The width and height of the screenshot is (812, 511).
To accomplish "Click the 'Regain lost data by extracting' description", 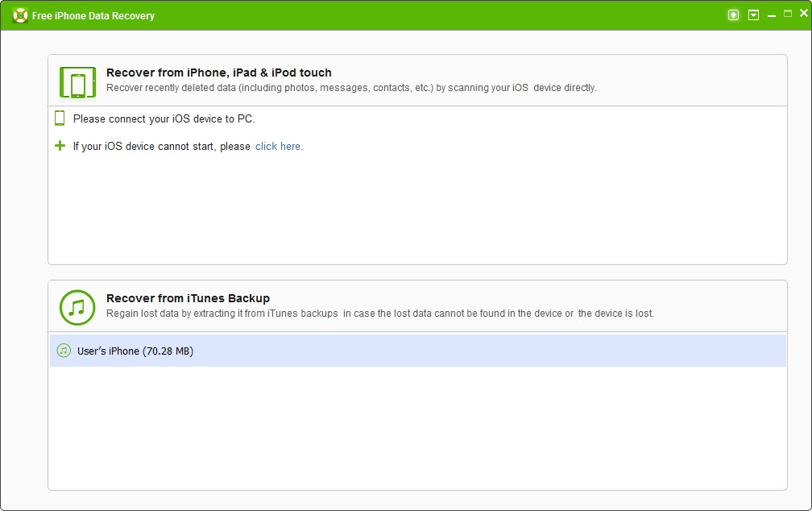I will pyautogui.click(x=380, y=313).
